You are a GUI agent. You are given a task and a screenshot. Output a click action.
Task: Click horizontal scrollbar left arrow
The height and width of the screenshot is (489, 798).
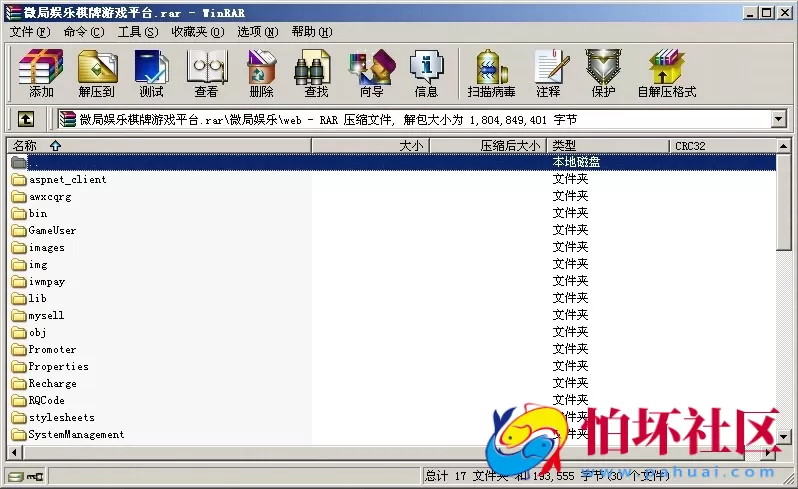click(x=14, y=452)
